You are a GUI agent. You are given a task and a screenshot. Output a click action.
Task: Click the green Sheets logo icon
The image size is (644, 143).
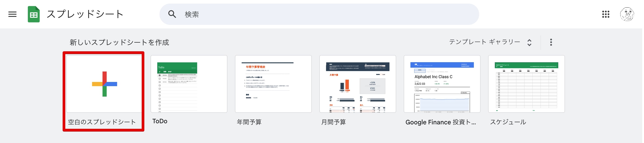click(x=34, y=14)
